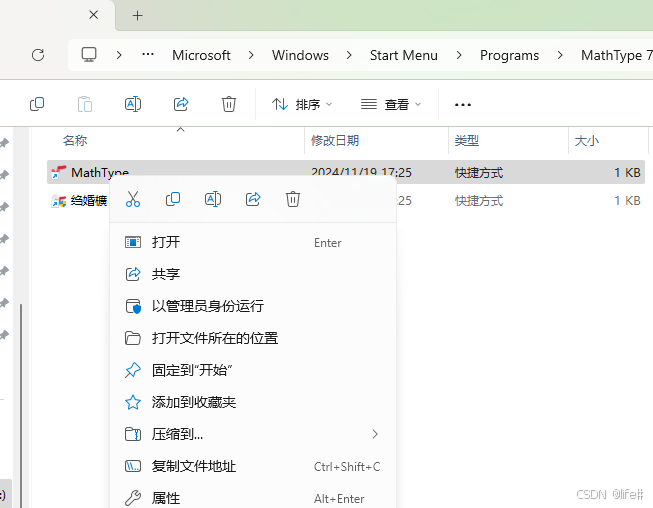Expand chevron after the monitor icon

[x=119, y=55]
